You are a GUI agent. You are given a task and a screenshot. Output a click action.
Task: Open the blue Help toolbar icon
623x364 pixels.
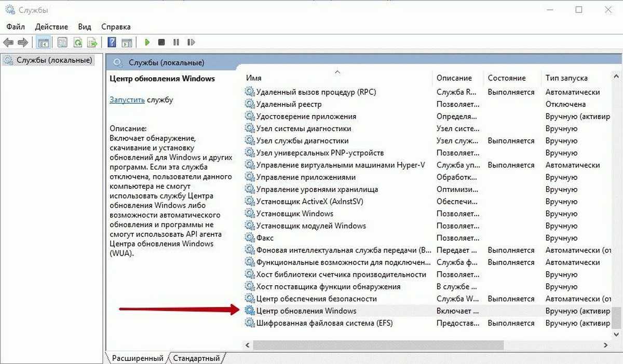click(112, 43)
